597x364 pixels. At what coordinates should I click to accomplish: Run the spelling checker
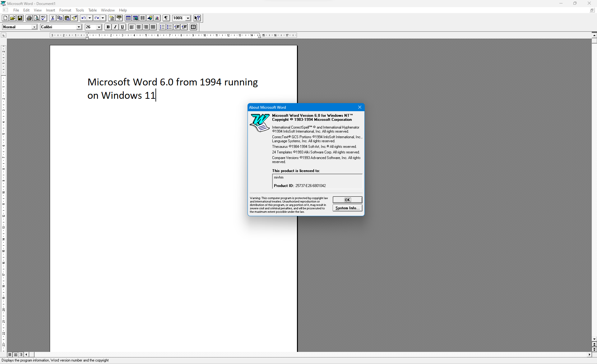click(43, 18)
